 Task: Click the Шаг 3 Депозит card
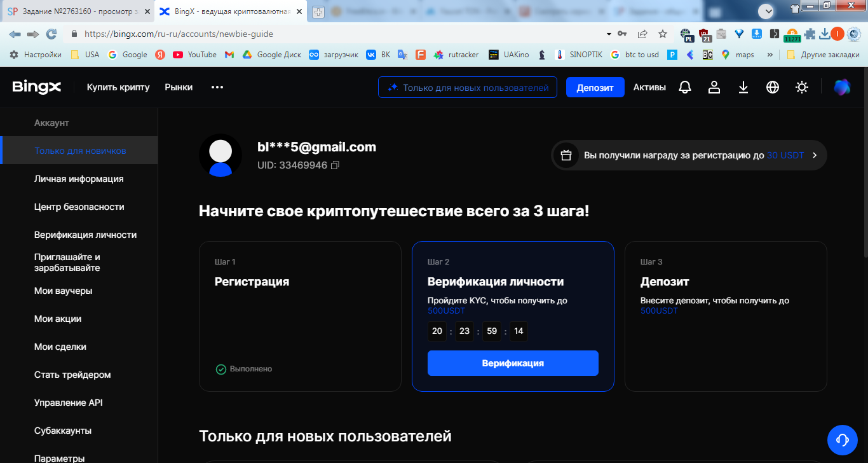click(x=726, y=316)
